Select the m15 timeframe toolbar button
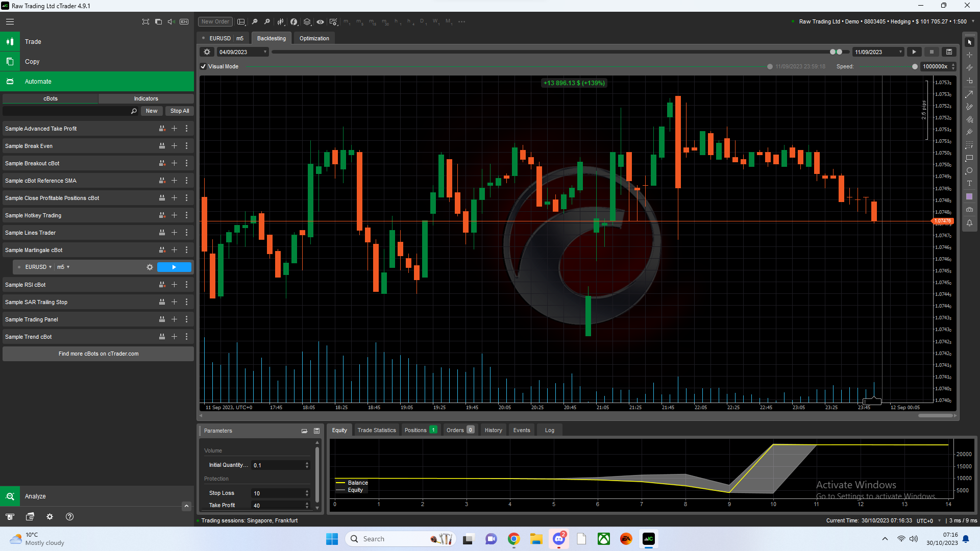 point(373,22)
